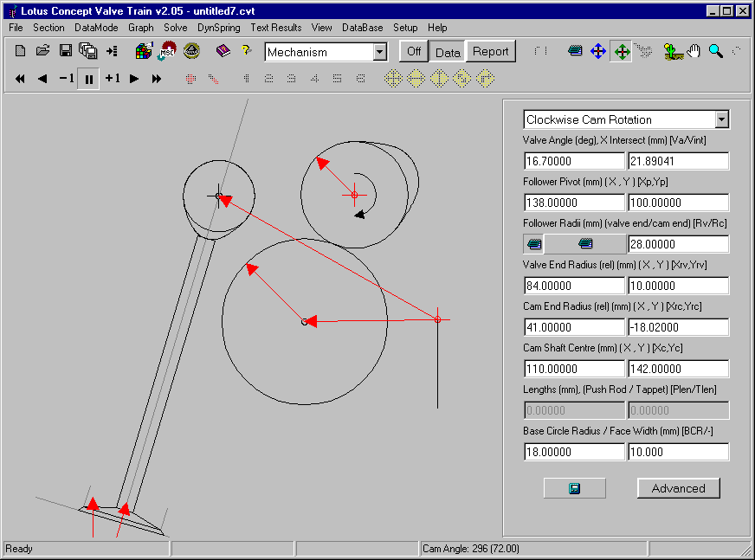Edit Follower Pivot X field 138.00000
This screenshot has width=755, height=560.
574,203
